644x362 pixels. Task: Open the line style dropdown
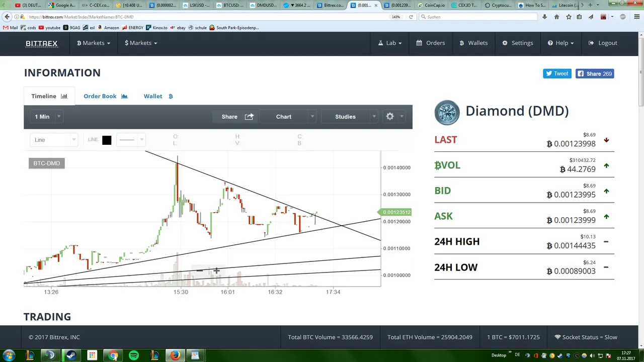coord(131,140)
